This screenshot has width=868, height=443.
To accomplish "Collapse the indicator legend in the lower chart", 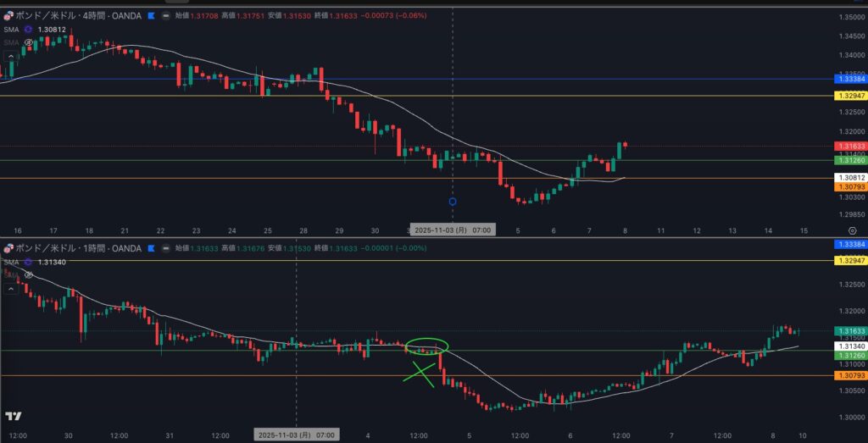I will 11,289.
